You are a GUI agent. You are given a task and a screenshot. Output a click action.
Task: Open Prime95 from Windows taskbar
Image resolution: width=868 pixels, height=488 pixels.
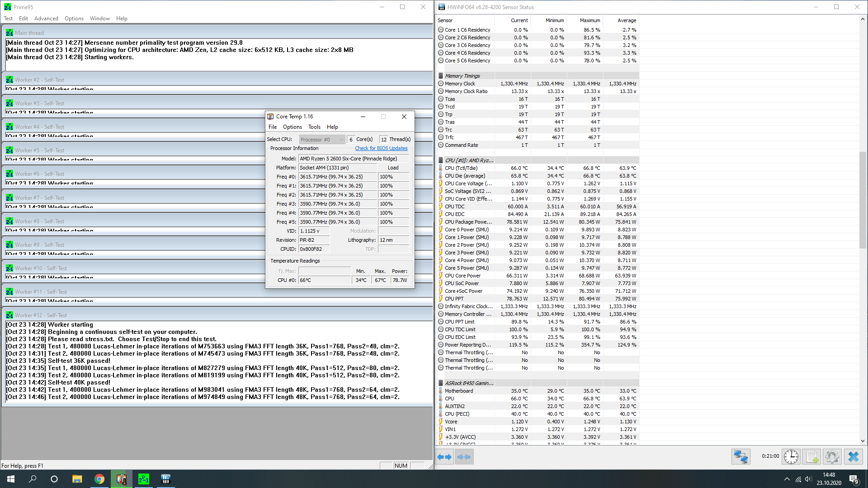coord(144,479)
